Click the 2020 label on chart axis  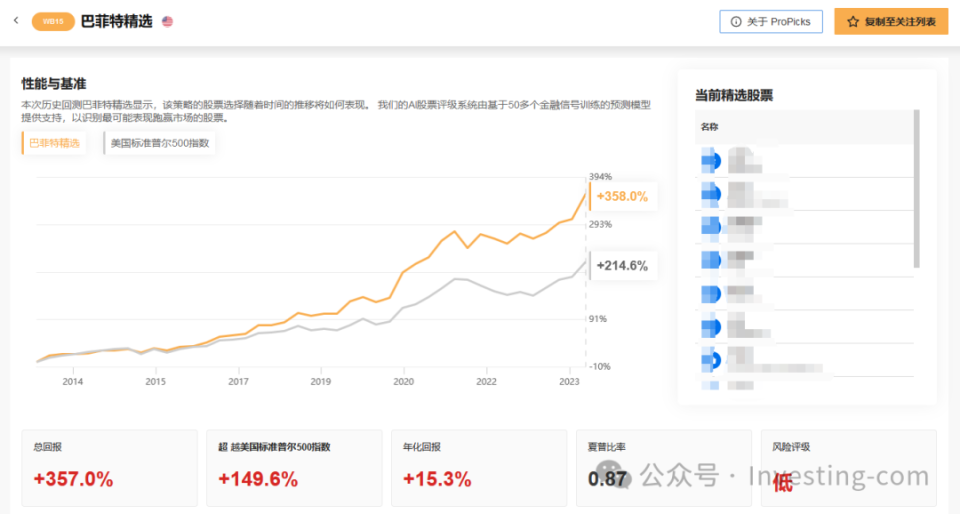(x=403, y=381)
